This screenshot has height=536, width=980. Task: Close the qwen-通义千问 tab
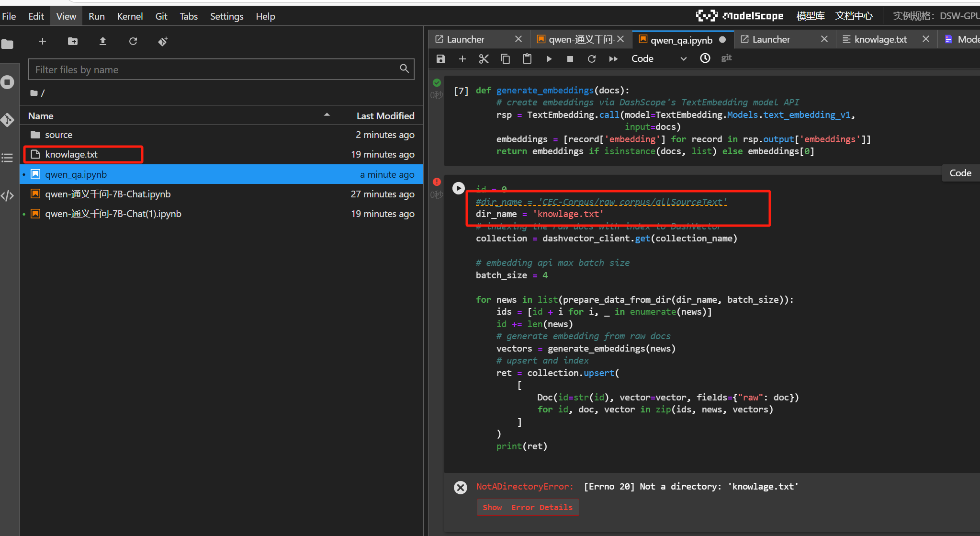[x=620, y=39]
